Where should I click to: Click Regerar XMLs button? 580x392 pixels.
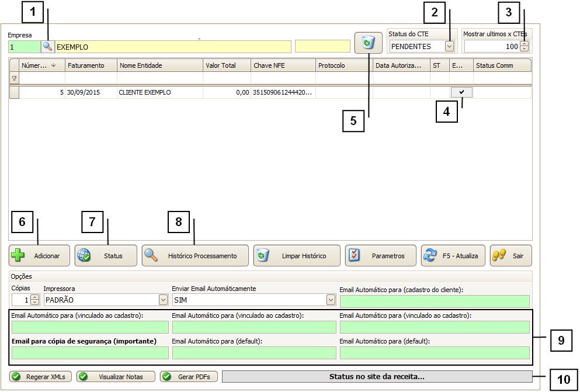pos(40,377)
